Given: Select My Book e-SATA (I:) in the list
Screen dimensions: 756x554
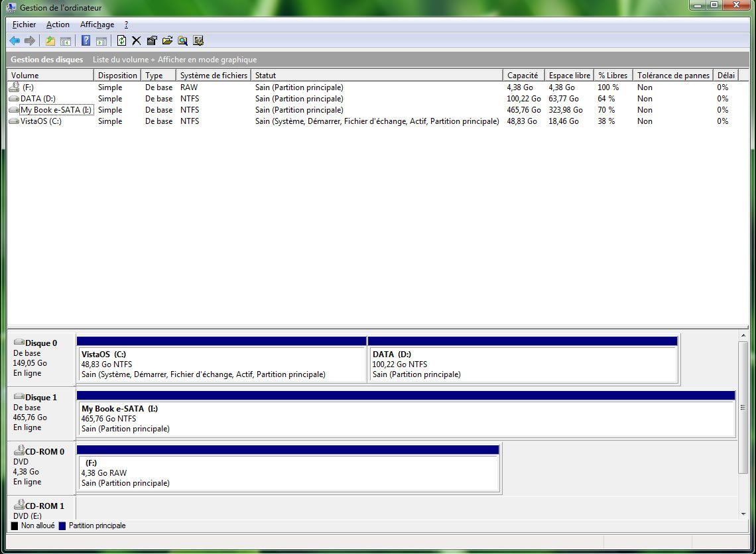Looking at the screenshot, I should pos(56,110).
